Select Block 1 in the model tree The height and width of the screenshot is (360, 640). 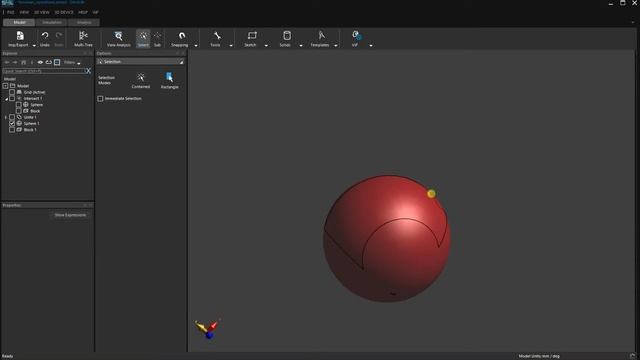(30, 130)
